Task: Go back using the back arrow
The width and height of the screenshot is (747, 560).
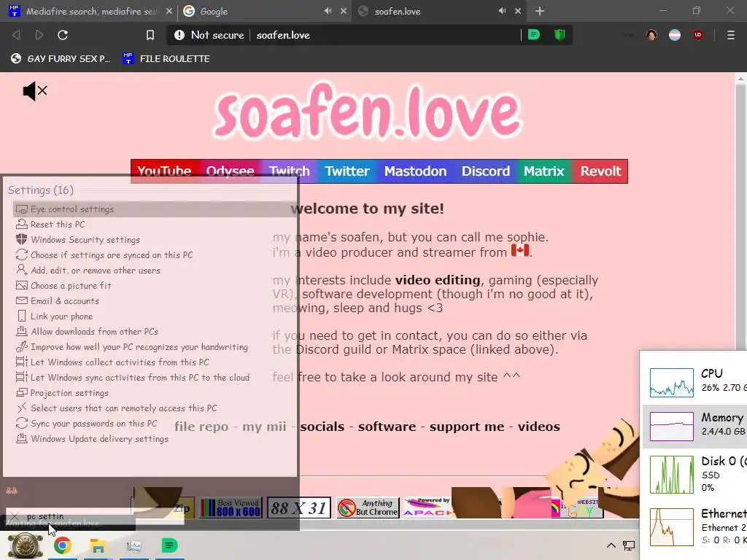Action: (x=16, y=35)
